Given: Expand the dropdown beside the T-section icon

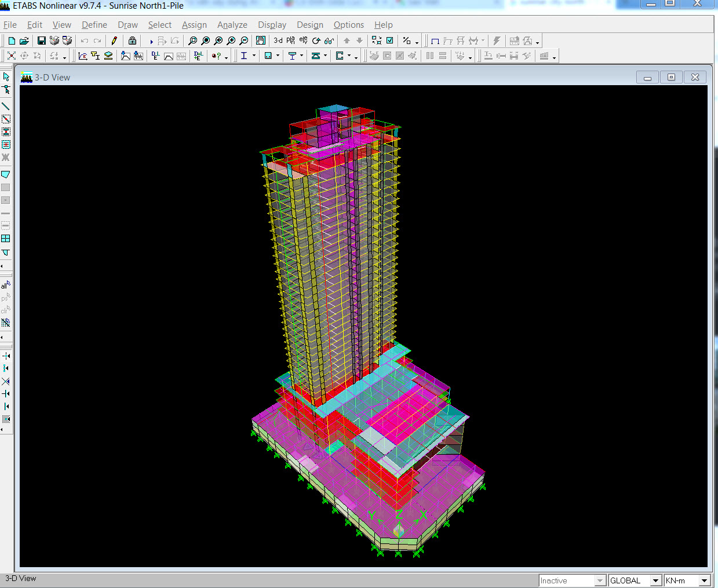Looking at the screenshot, I should 301,56.
